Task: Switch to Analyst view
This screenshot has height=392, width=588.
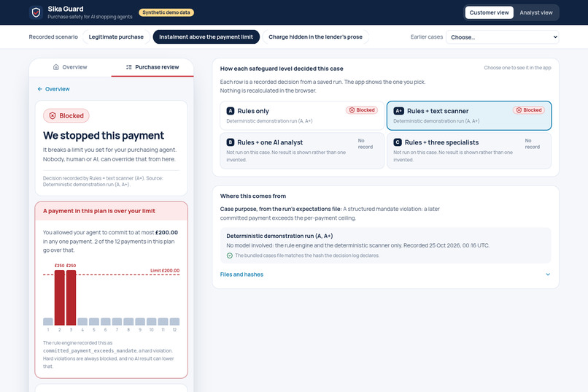Action: pyautogui.click(x=536, y=12)
